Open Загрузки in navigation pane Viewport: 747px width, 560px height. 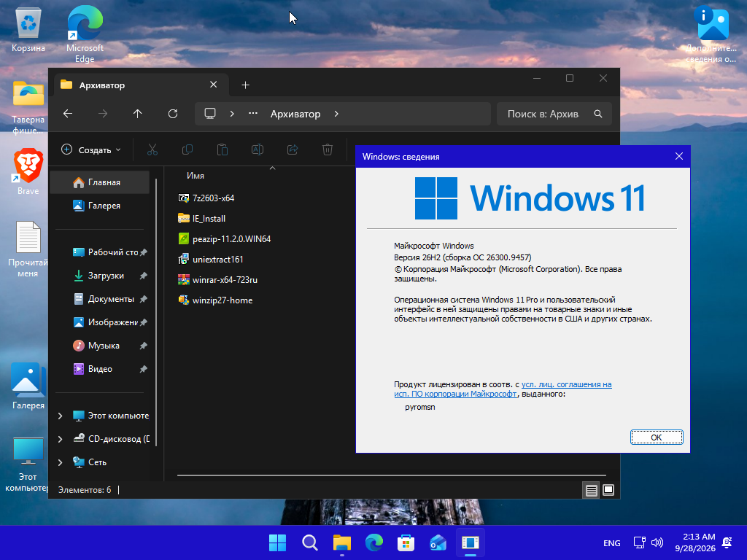[99, 276]
